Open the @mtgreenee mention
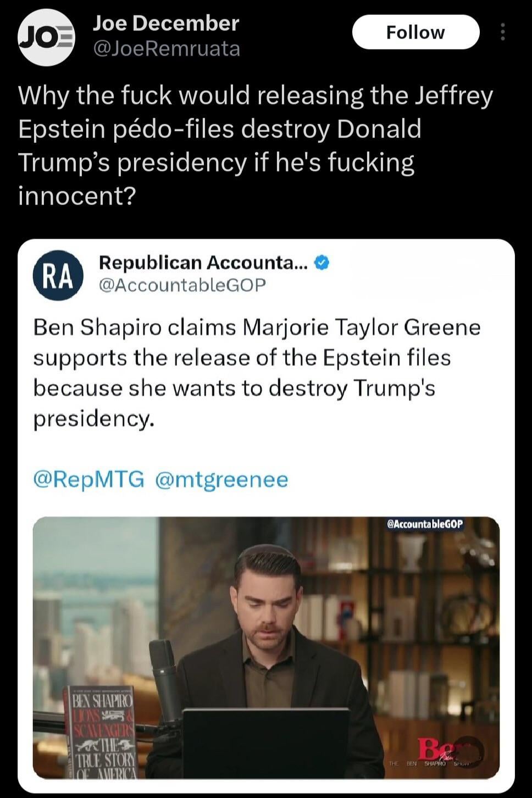This screenshot has height=798, width=532. click(221, 479)
